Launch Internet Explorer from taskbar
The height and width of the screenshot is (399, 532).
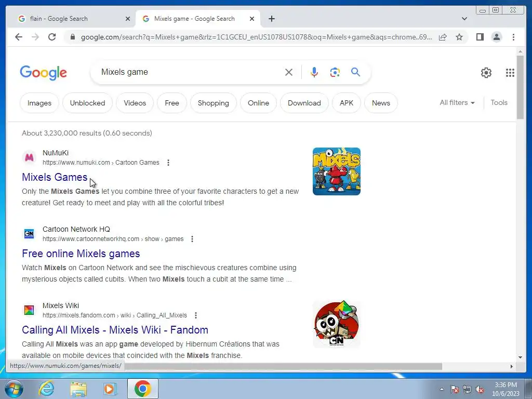coord(46,389)
